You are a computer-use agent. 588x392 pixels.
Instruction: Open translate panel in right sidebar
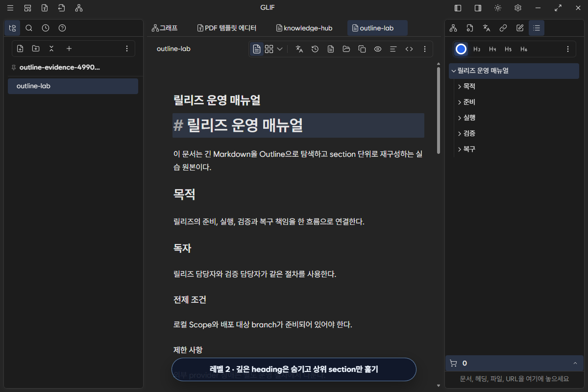coord(487,28)
